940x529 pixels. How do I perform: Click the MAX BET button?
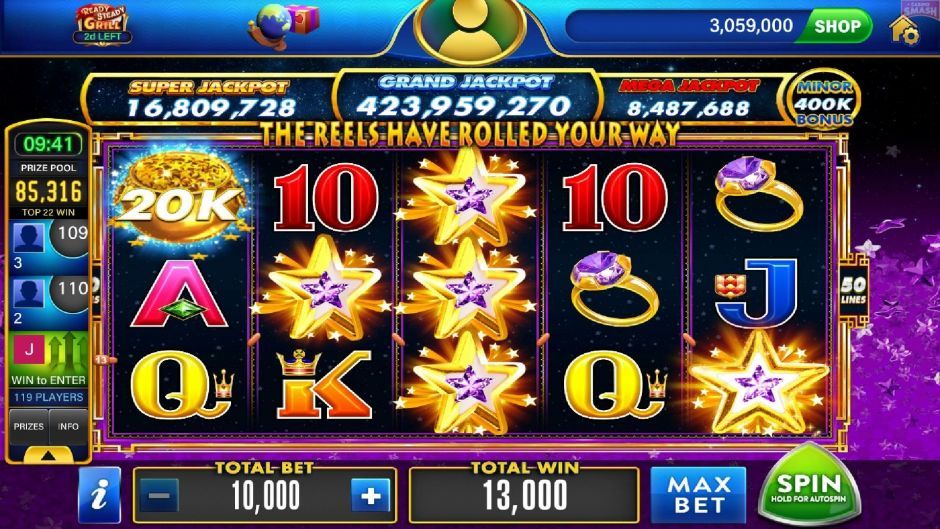point(699,495)
